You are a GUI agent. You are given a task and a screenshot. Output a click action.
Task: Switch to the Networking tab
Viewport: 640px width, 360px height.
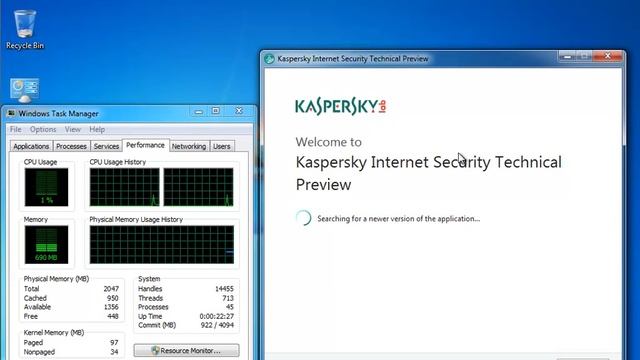(x=189, y=146)
